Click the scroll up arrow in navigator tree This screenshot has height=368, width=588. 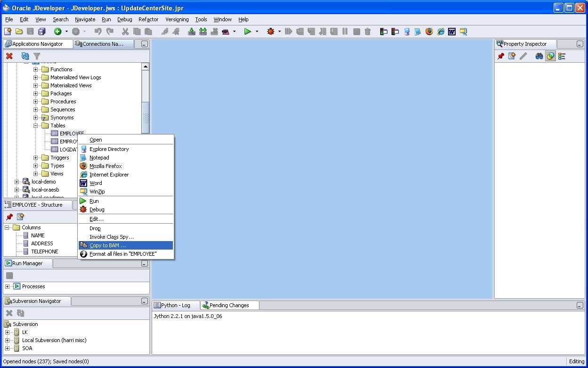tap(145, 67)
